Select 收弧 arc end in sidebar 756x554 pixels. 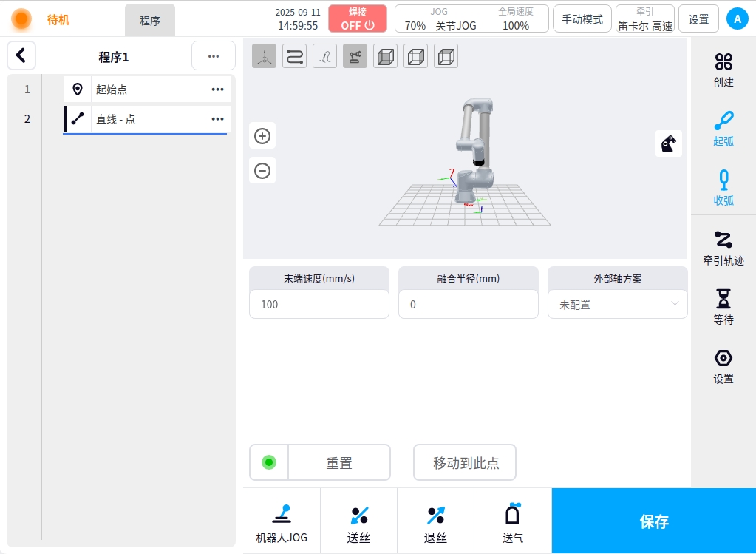[x=723, y=188]
